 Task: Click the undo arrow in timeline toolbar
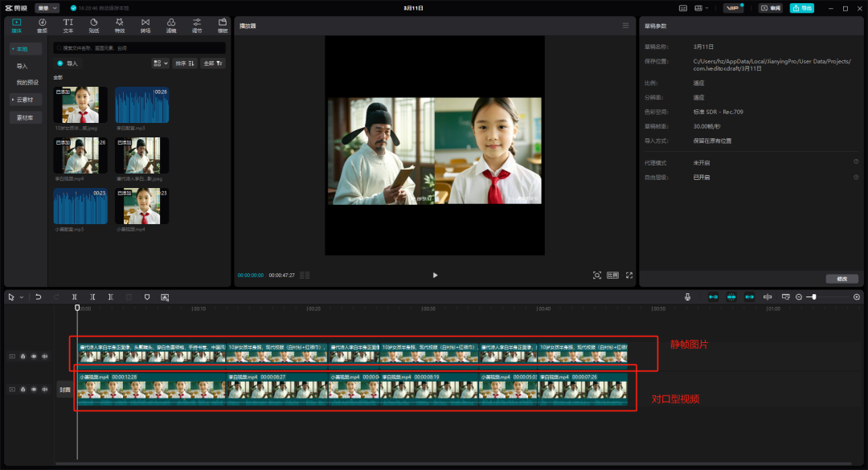[38, 297]
